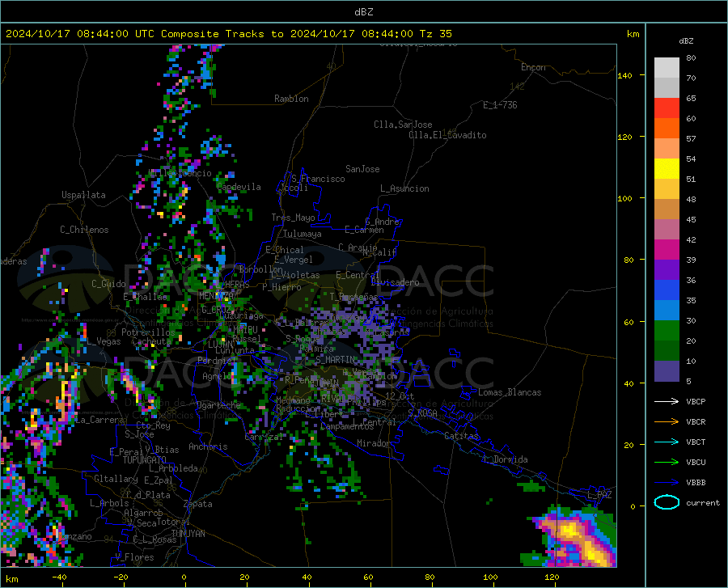Viewport: 728px width, 588px height.
Task: Click the legend value '36'
Action: [691, 281]
